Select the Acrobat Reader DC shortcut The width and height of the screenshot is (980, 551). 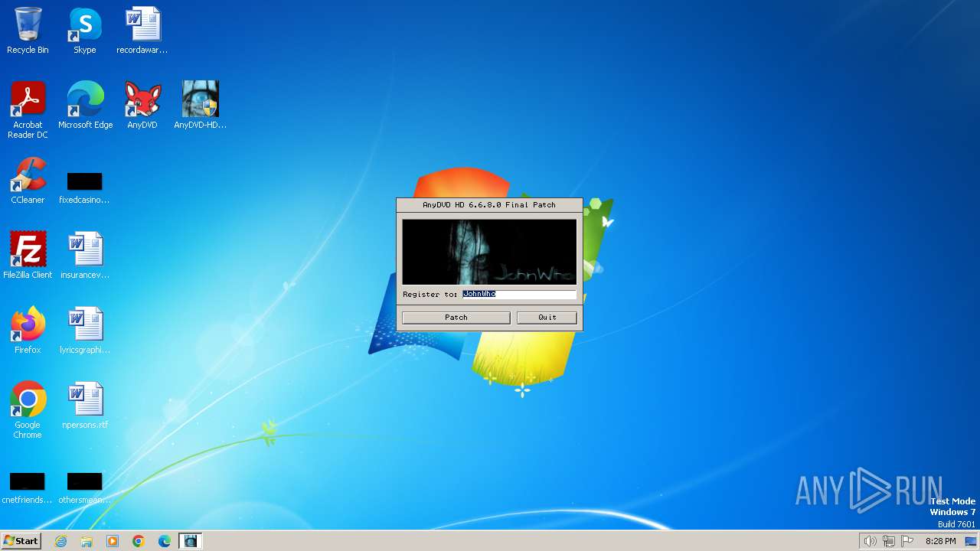tap(28, 110)
